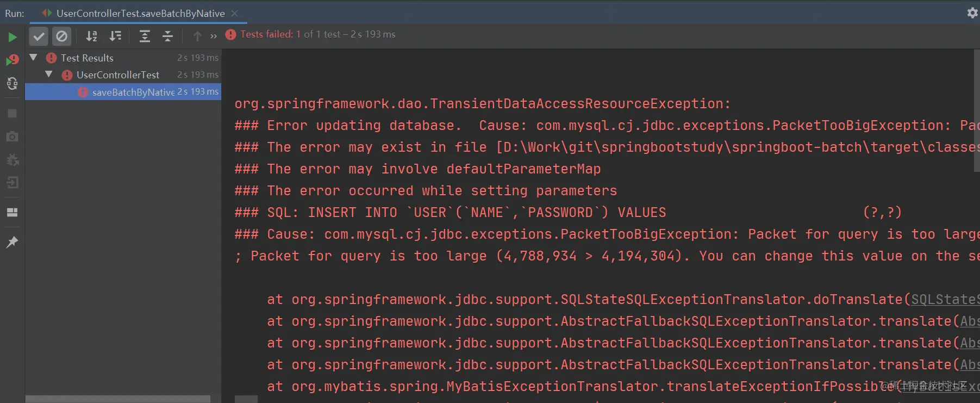The image size is (980, 403).
Task: Click the 'Error updating database' line
Action: pyautogui.click(x=607, y=125)
